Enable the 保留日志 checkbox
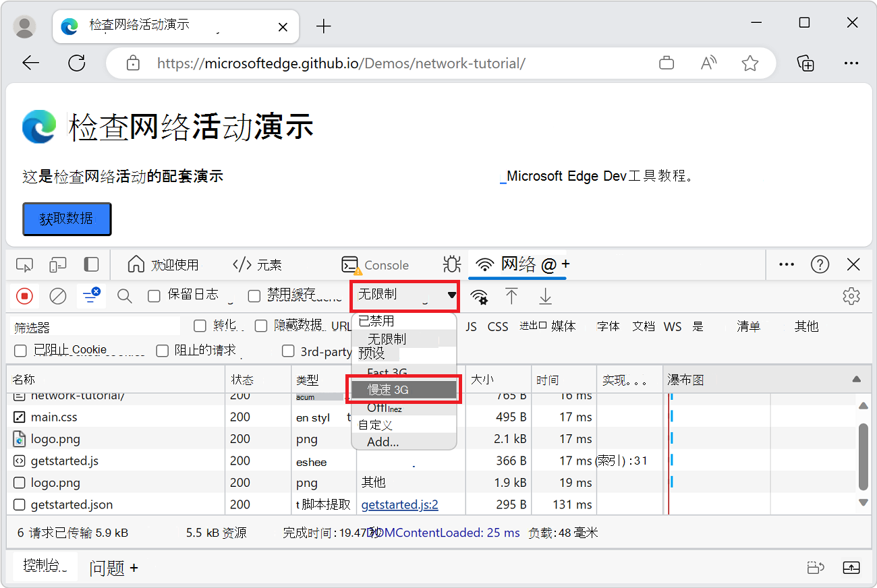877x588 pixels. coord(154,295)
